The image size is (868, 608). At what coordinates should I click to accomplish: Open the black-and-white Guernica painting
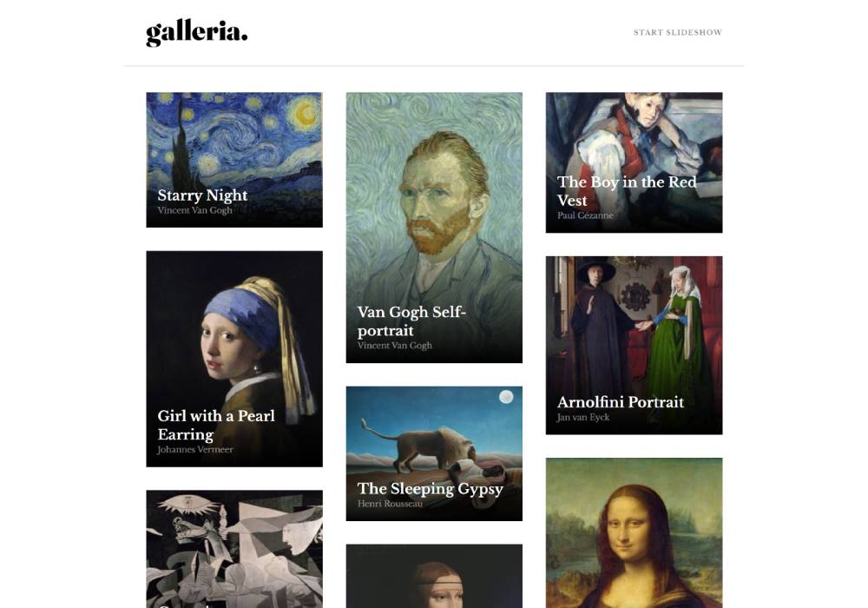pos(234,549)
